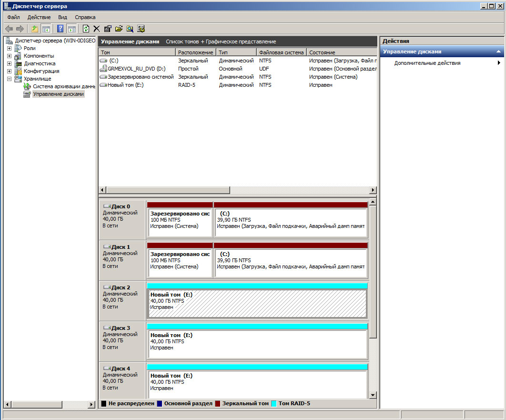
Task: Expand the Дополнительные действия submenu arrow
Action: click(499, 63)
